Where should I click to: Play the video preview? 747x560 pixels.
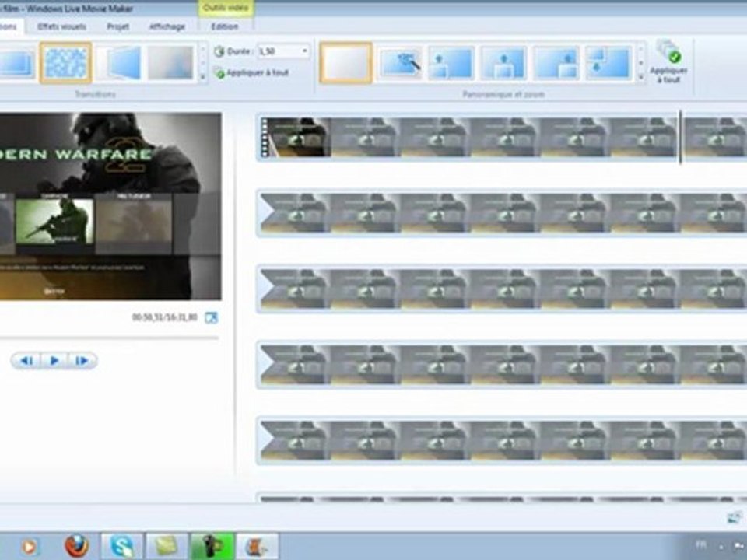(54, 360)
